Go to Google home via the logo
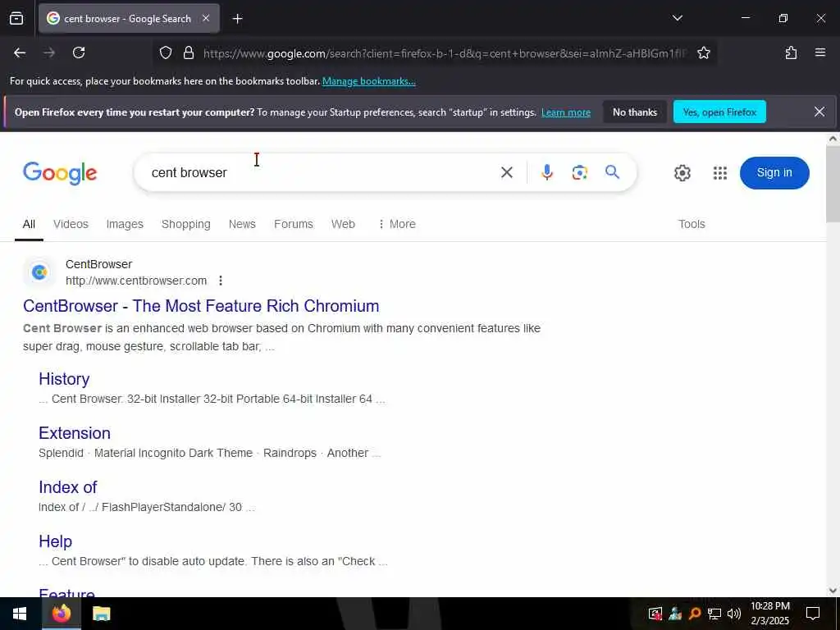Viewport: 840px width, 630px height. click(x=60, y=172)
